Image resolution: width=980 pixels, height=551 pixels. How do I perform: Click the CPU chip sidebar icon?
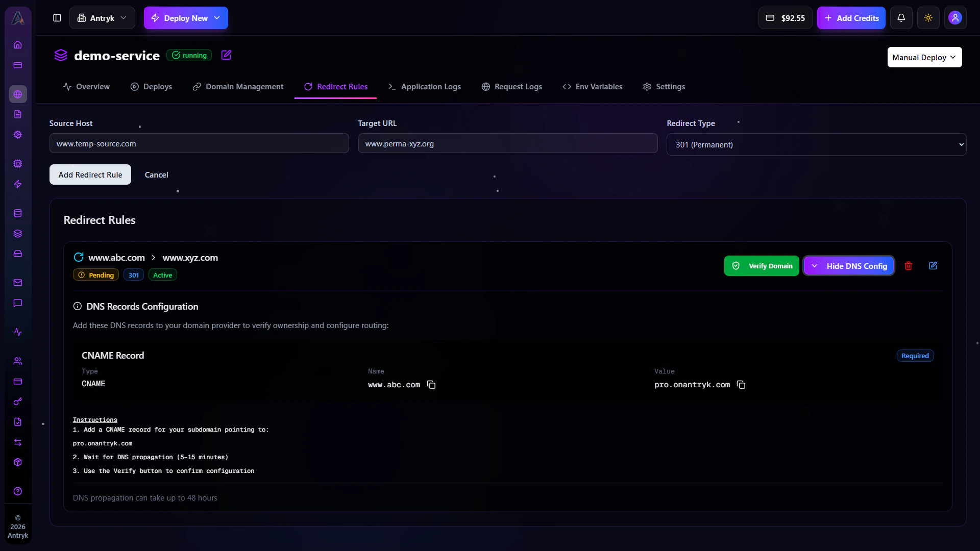(18, 164)
